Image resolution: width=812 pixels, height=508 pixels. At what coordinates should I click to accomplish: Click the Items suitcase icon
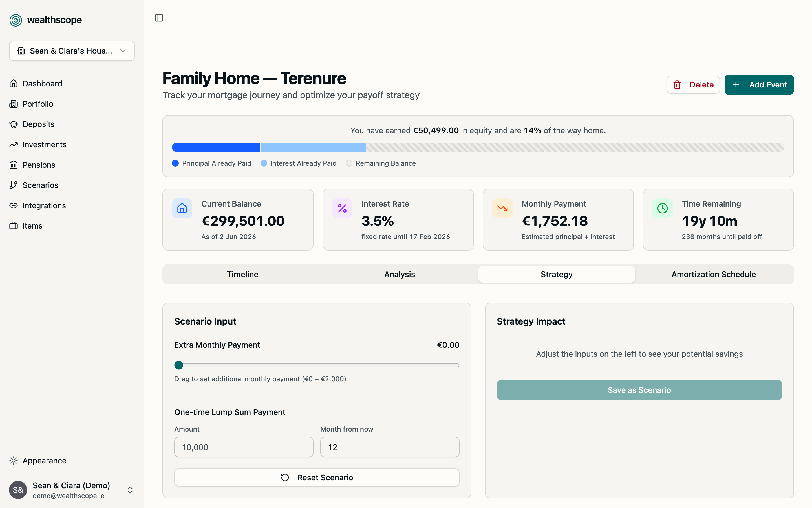[14, 226]
